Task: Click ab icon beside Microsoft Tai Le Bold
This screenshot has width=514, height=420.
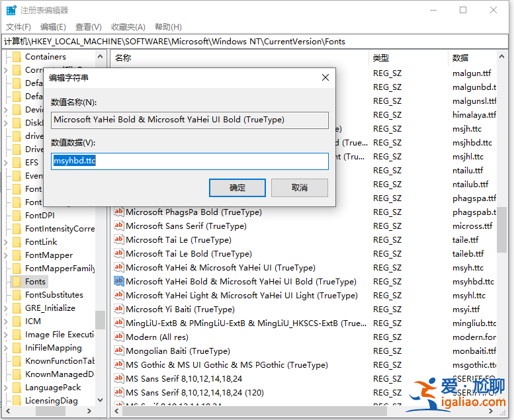Action: [118, 253]
